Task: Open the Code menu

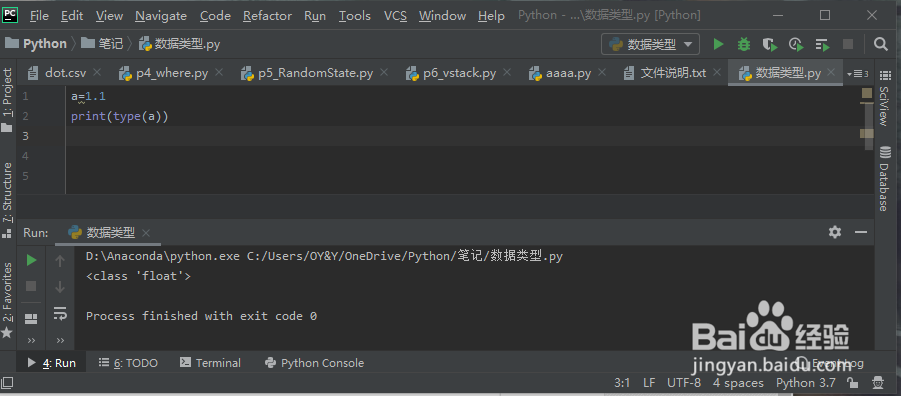Action: [215, 16]
